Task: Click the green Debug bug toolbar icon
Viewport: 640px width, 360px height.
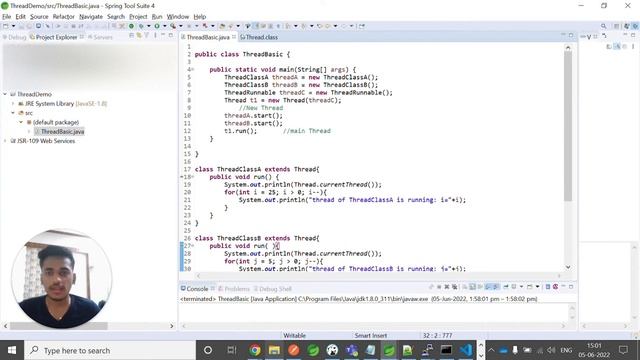Action: point(141,26)
